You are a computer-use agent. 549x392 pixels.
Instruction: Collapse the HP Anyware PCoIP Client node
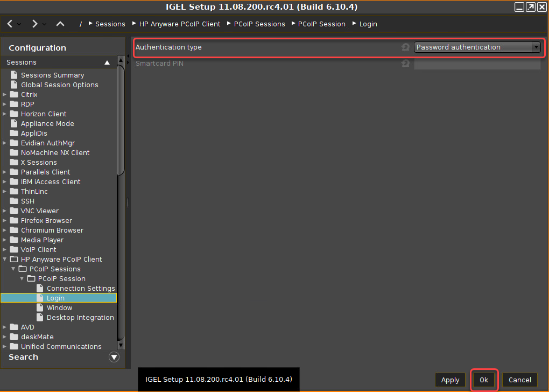pyautogui.click(x=5, y=260)
